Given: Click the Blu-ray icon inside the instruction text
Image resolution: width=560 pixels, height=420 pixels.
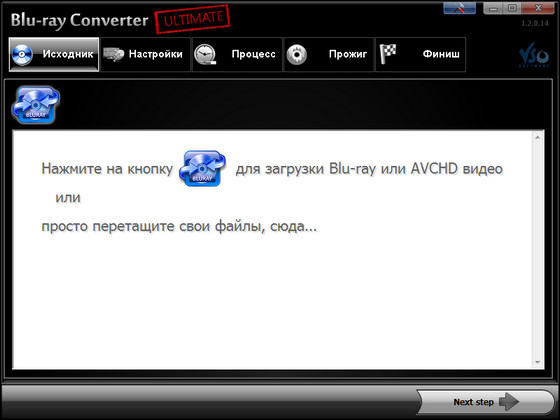Looking at the screenshot, I should pyautogui.click(x=202, y=168).
